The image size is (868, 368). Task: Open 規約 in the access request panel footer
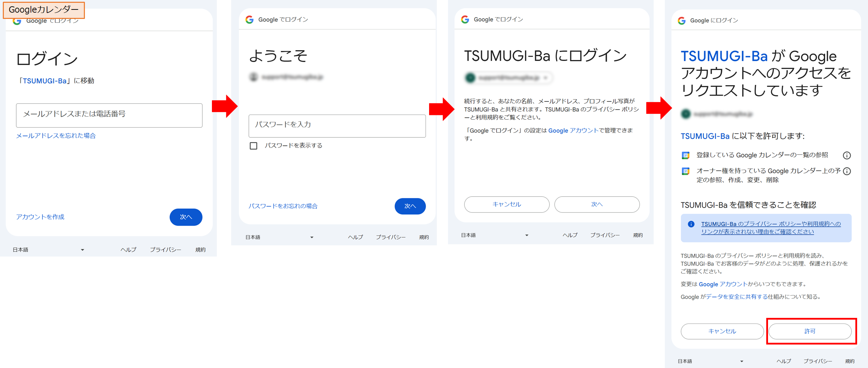pos(850,361)
